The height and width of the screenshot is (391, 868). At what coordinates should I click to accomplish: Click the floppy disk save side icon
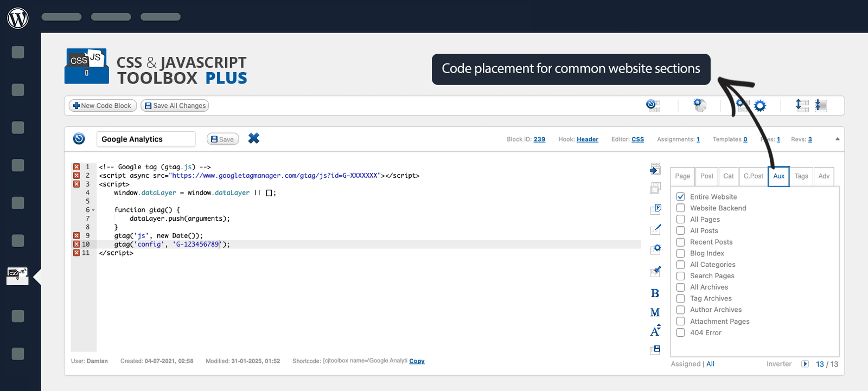click(x=655, y=350)
